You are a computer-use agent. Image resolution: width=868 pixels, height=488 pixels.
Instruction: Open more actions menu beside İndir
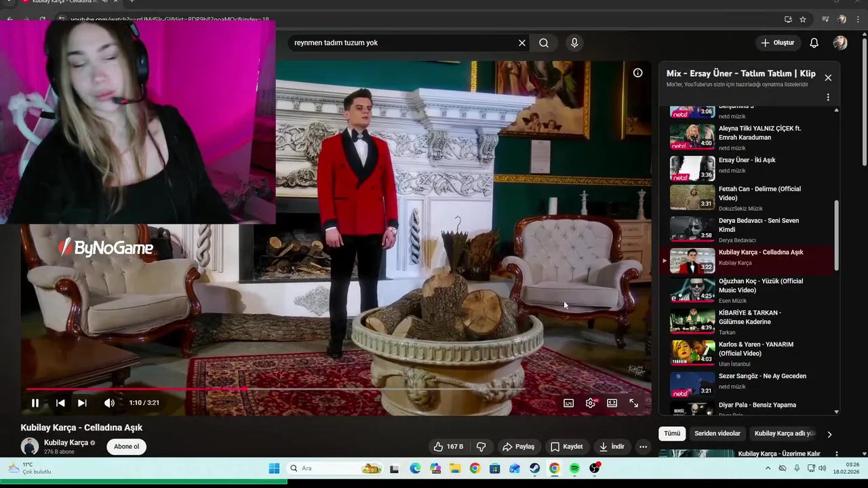(643, 447)
